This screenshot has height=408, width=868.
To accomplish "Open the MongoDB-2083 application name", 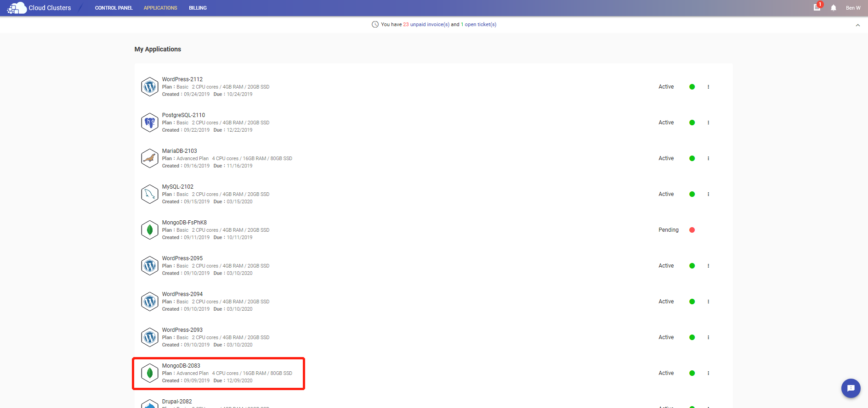I will 181,366.
